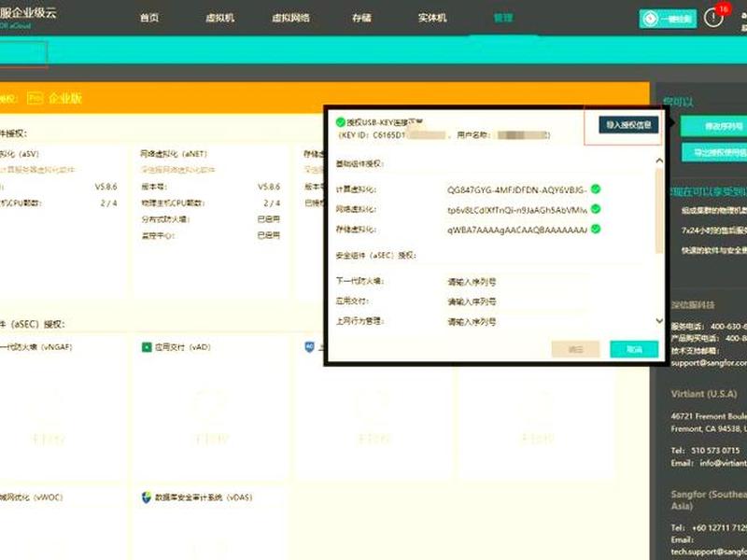Click the info@virtiant email link

(723, 463)
